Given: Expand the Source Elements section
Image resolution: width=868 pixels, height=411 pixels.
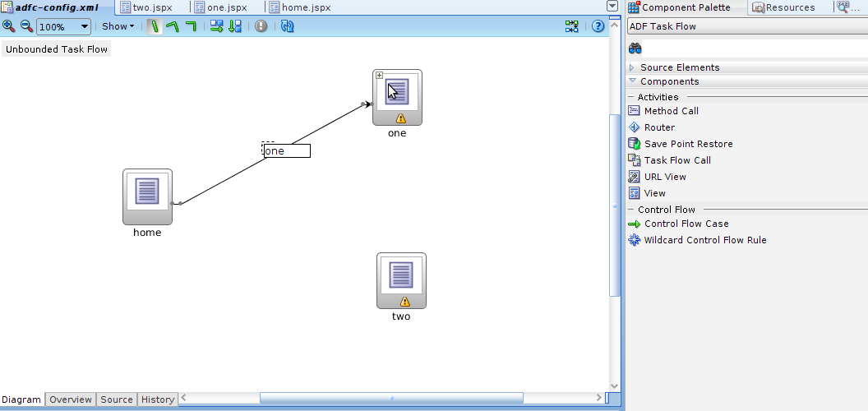Looking at the screenshot, I should point(632,67).
